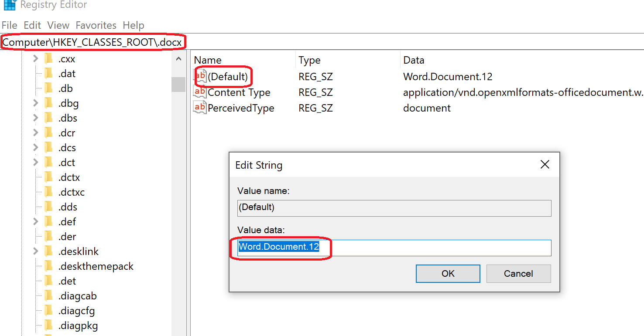Select the .deskthemepack key label

(96, 266)
